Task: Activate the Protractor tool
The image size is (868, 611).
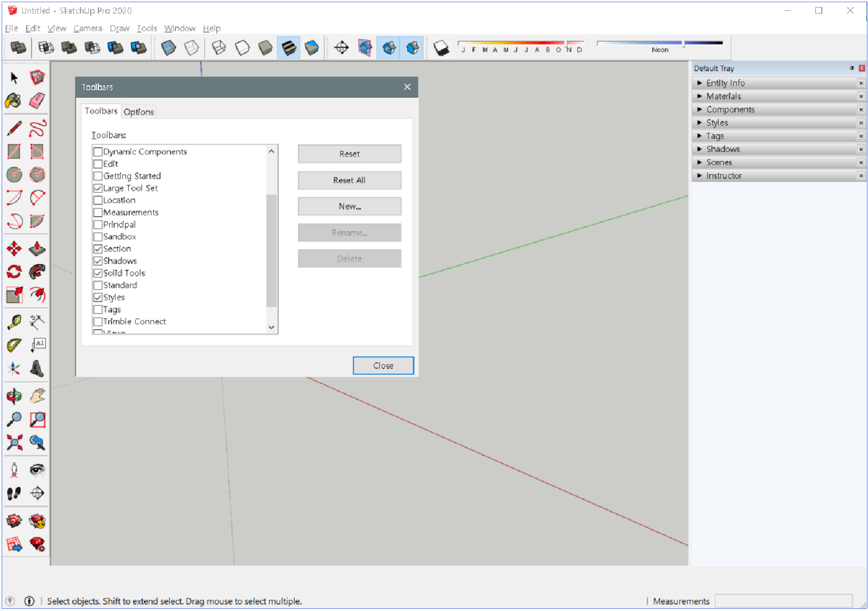Action: point(14,345)
